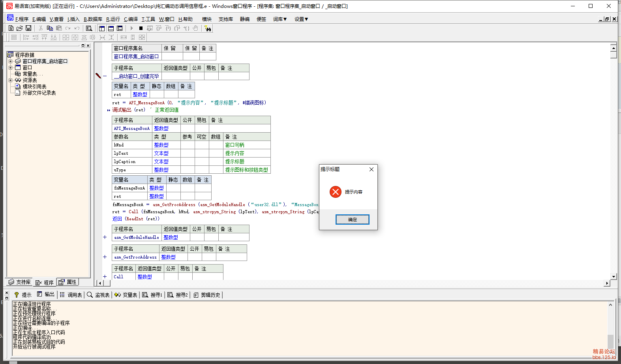Viewport: 621px width, 364px height.
Task: Switch to the 支持库 panel tab
Action: click(x=20, y=282)
